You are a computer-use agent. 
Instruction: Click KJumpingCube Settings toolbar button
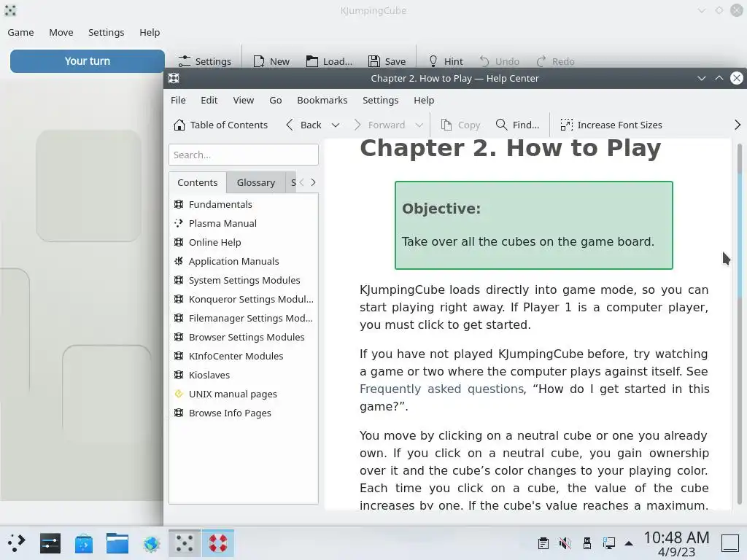coord(204,61)
